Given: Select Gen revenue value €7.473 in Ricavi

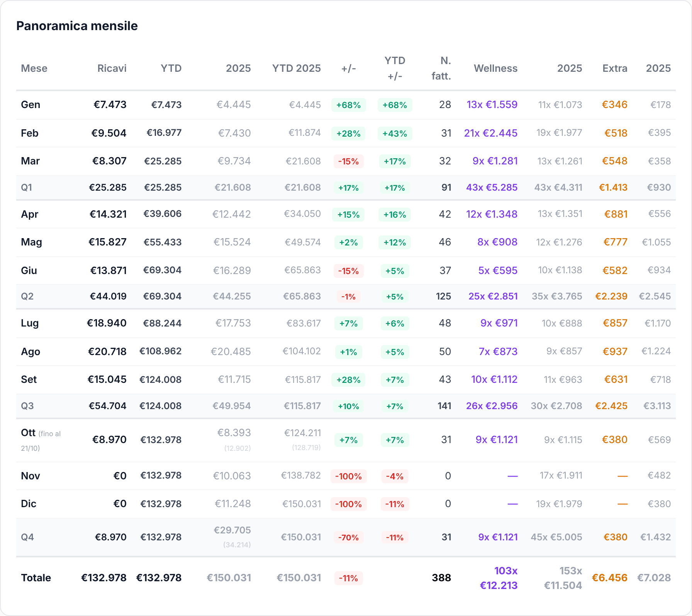Looking at the screenshot, I should coord(110,105).
